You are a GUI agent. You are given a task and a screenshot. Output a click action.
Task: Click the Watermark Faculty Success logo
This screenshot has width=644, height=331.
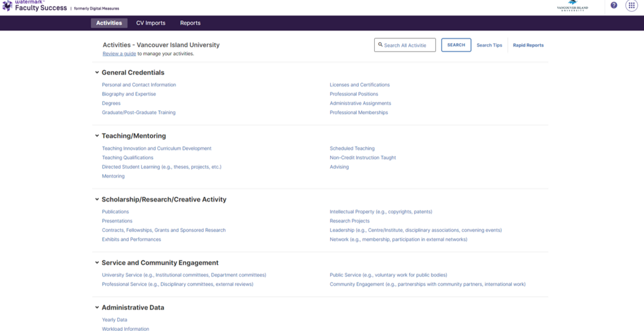point(34,6)
